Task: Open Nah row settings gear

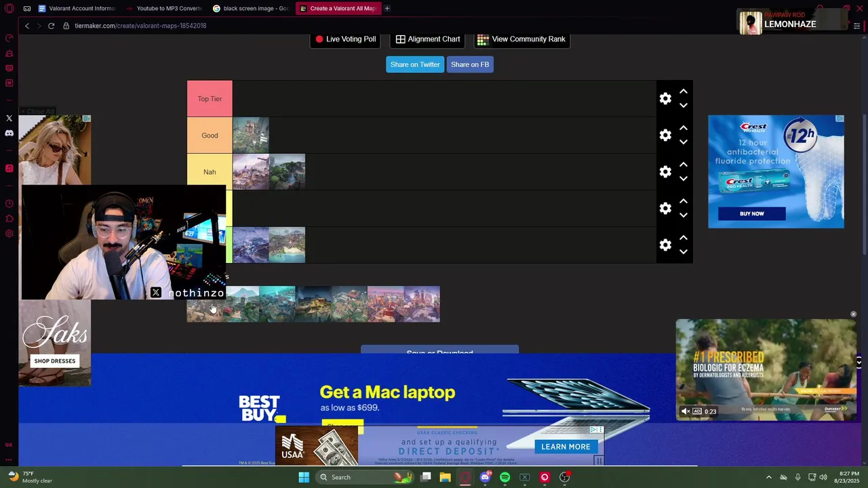Action: pos(665,172)
